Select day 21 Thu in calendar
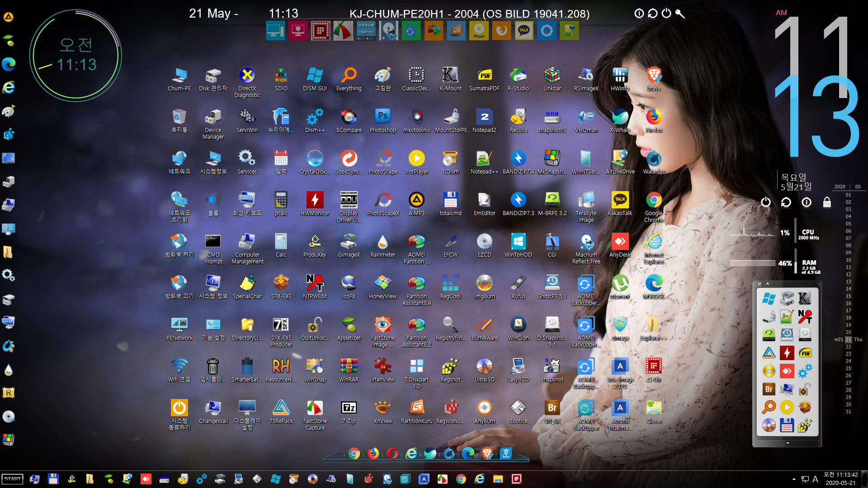Screen dimensions: 868x488 coord(849,339)
